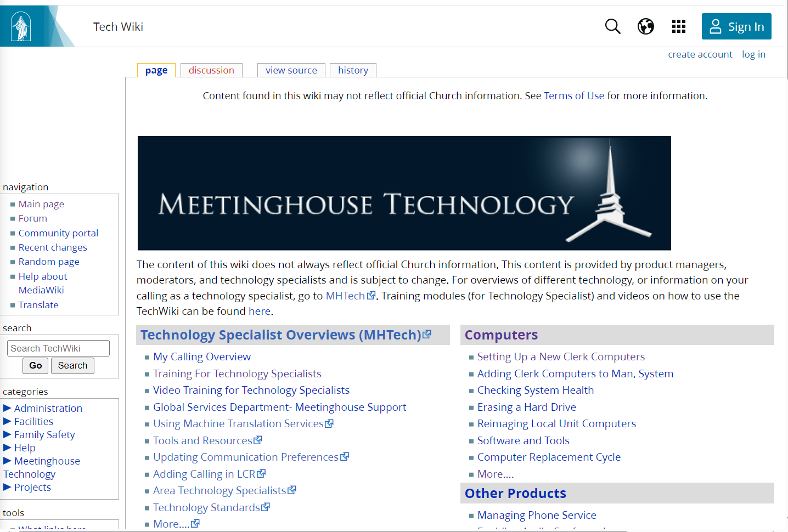
Task: Open My Calling Overview link
Action: [x=202, y=356]
